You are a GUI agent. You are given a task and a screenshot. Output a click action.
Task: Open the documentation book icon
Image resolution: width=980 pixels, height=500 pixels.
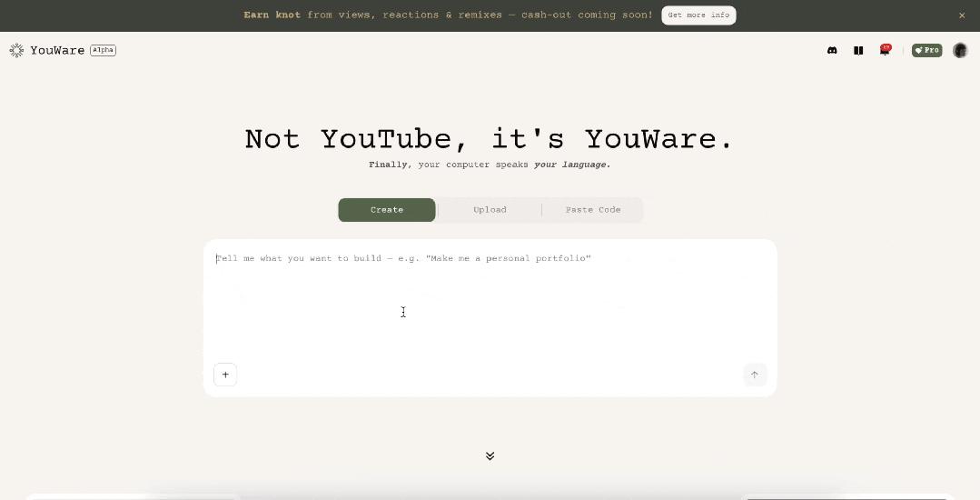(858, 51)
